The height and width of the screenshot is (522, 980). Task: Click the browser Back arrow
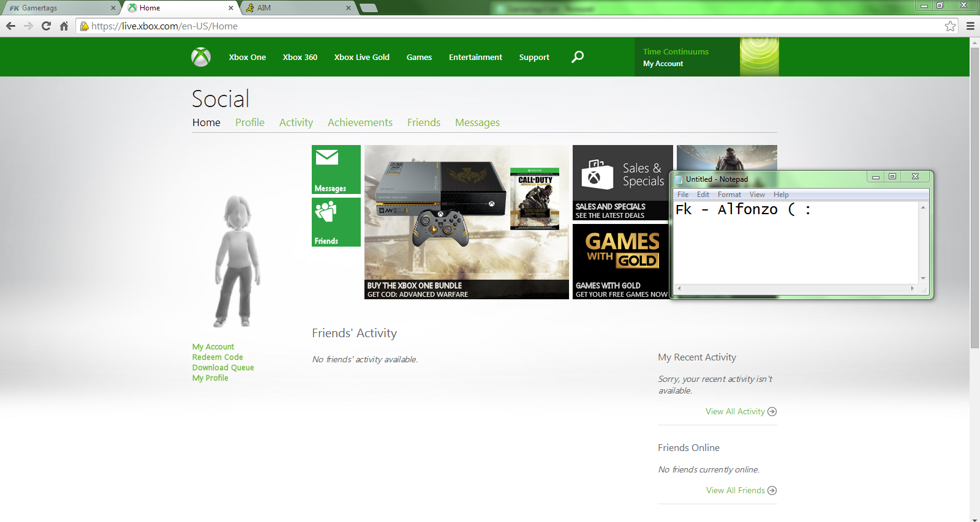tap(10, 26)
